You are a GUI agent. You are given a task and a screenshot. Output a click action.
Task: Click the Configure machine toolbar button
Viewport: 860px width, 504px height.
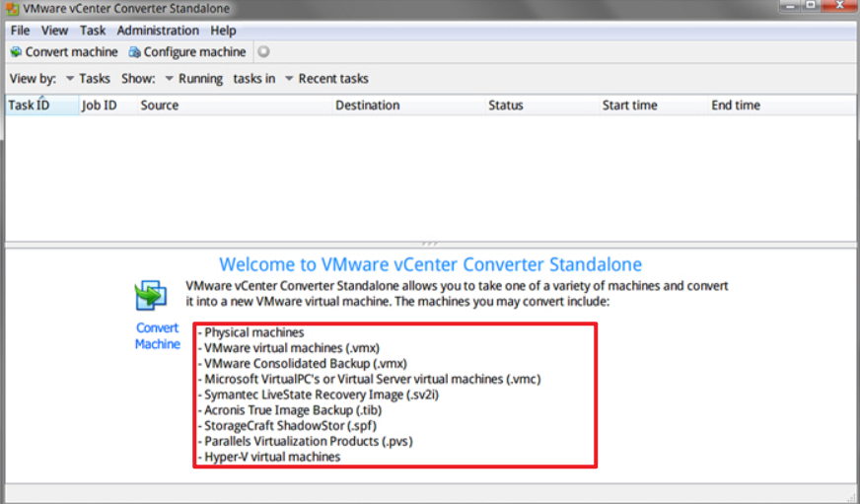click(x=187, y=52)
